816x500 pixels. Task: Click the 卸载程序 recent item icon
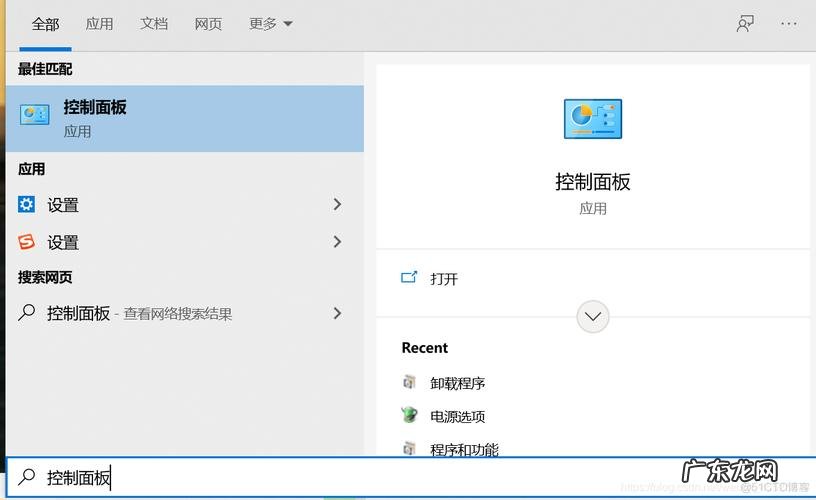pos(409,382)
